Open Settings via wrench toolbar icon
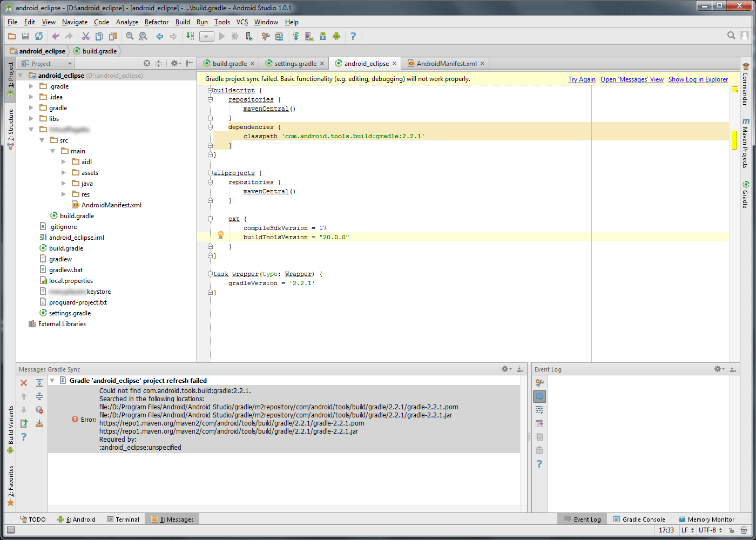 coord(266,36)
